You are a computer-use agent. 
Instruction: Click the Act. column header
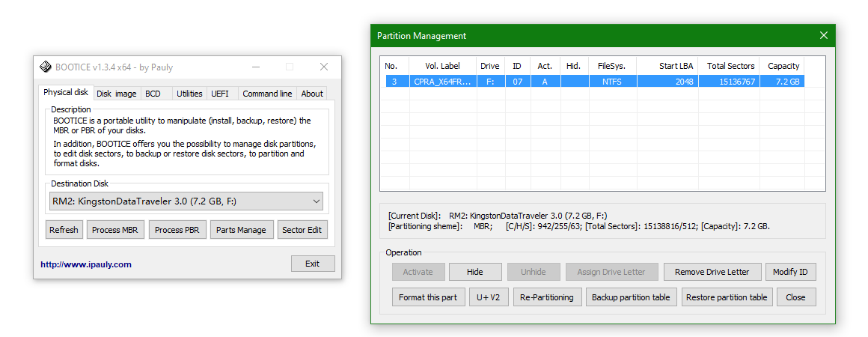point(545,66)
